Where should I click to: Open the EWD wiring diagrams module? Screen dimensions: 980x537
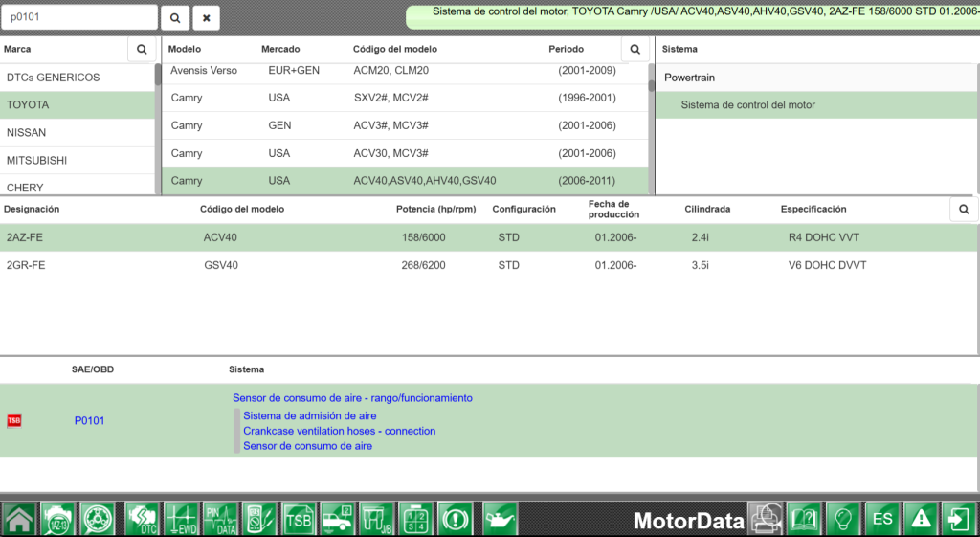point(181,519)
